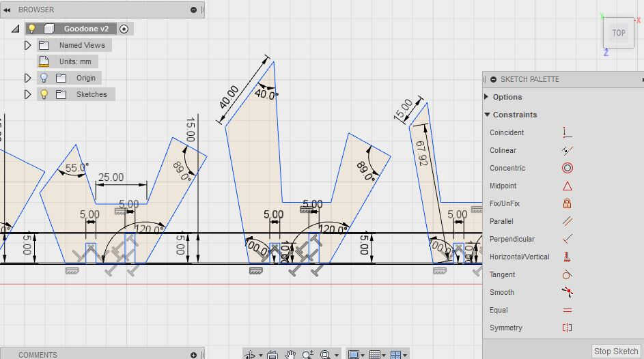Select the Parallel constraint
This screenshot has height=359, width=644.
[x=568, y=221]
